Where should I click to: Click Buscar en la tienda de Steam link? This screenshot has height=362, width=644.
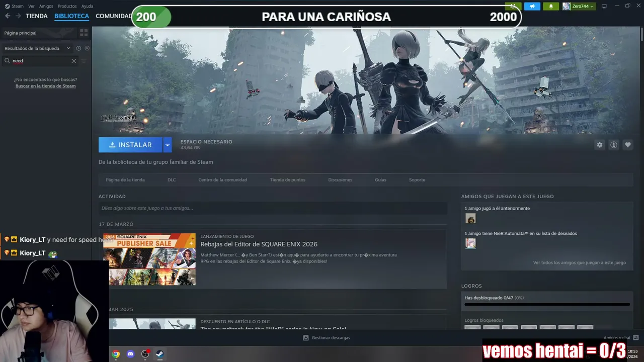pos(45,86)
